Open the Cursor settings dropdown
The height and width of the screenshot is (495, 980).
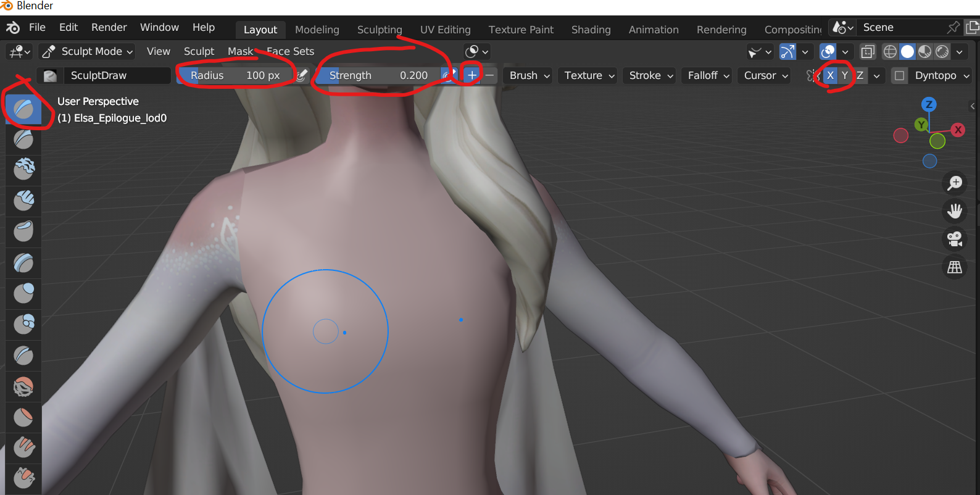click(x=765, y=75)
